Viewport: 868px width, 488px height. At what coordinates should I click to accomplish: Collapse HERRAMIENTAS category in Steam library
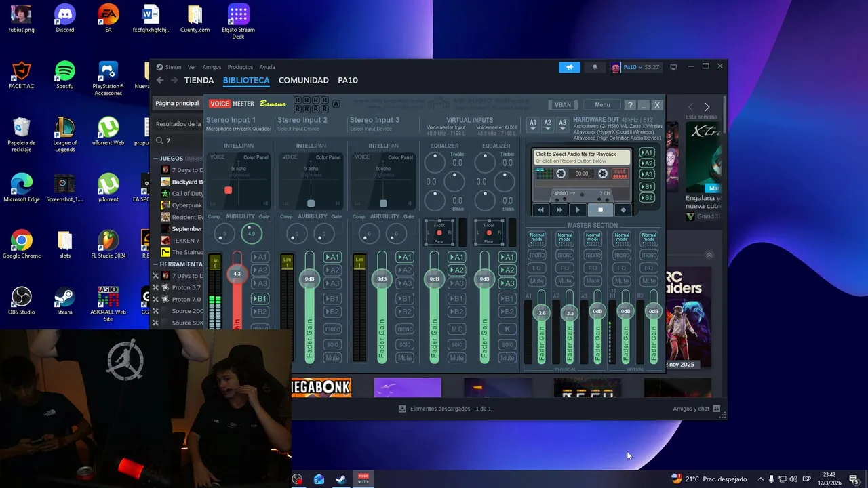pyautogui.click(x=156, y=264)
